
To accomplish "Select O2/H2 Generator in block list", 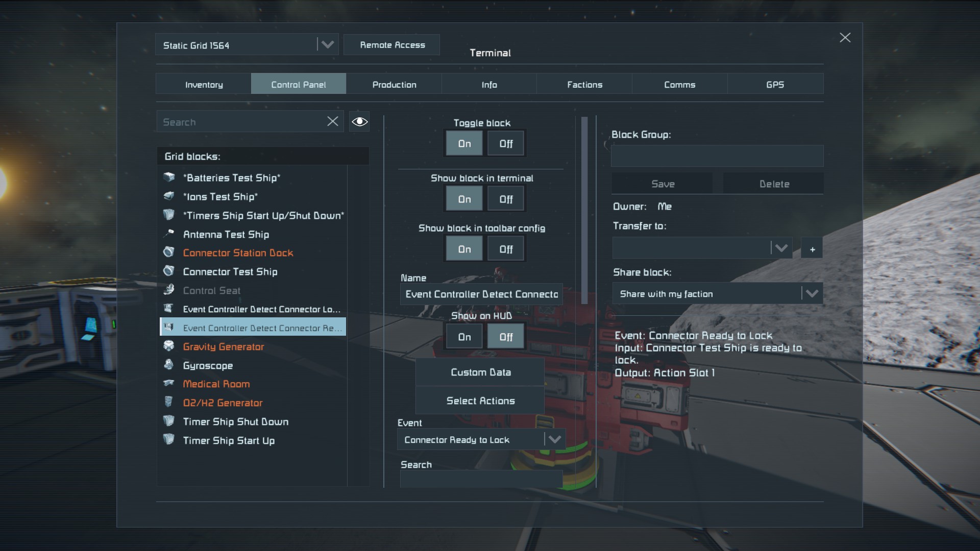I will pos(253,403).
